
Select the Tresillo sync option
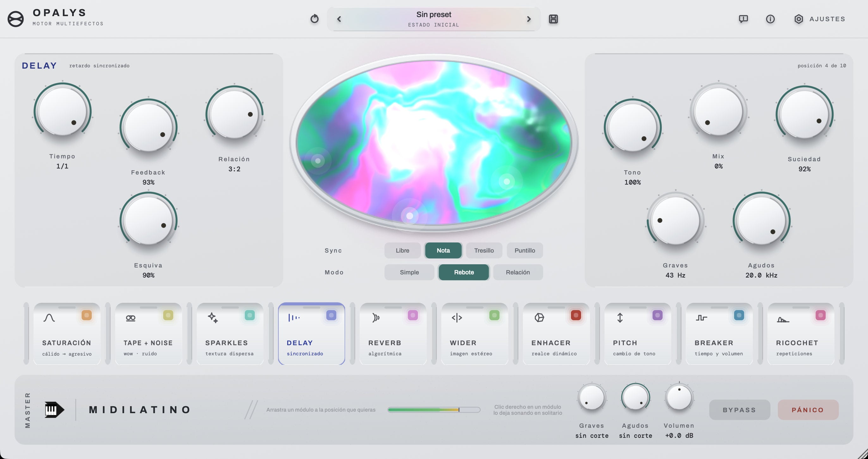(484, 251)
